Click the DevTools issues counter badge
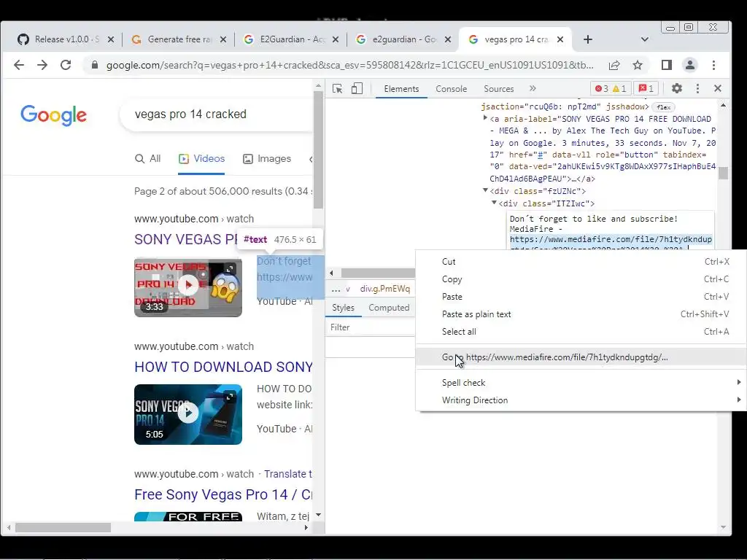747x560 pixels. (x=646, y=88)
